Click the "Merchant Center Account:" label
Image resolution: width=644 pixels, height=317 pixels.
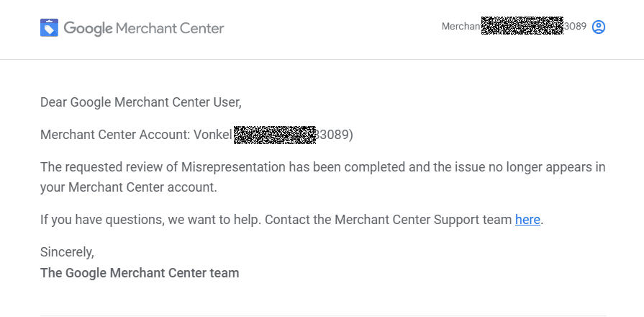click(115, 135)
